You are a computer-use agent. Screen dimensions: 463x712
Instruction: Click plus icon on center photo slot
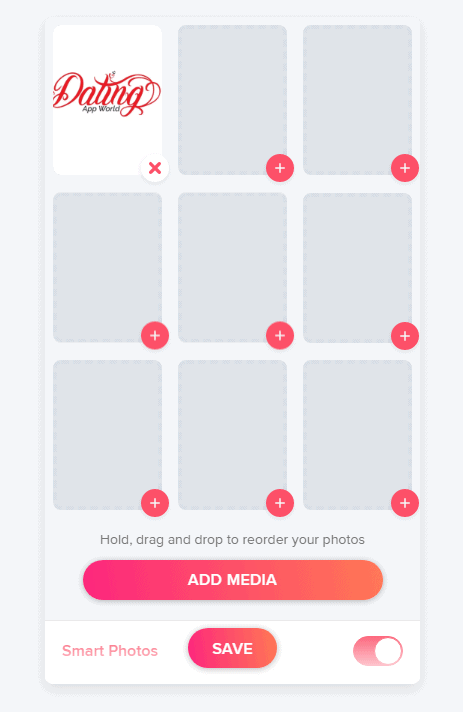tap(280, 336)
